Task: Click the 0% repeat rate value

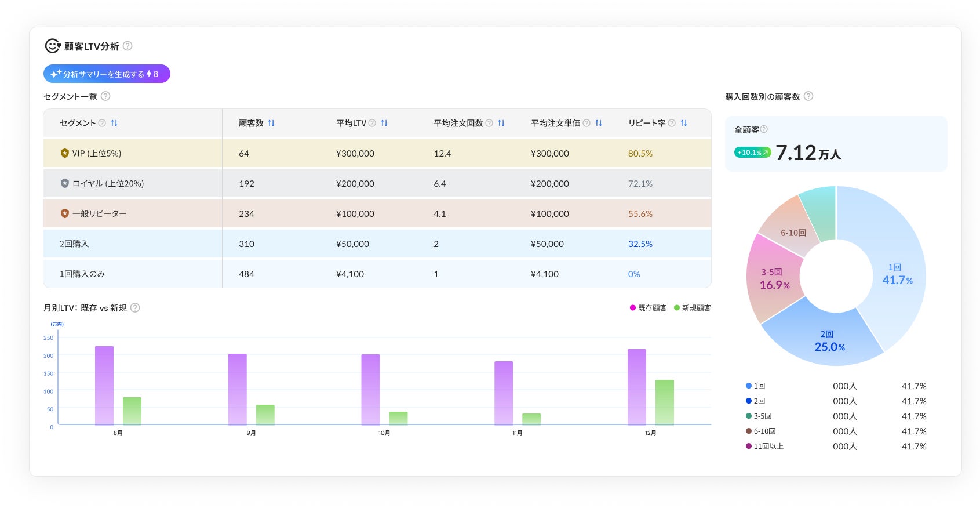Action: 634,274
